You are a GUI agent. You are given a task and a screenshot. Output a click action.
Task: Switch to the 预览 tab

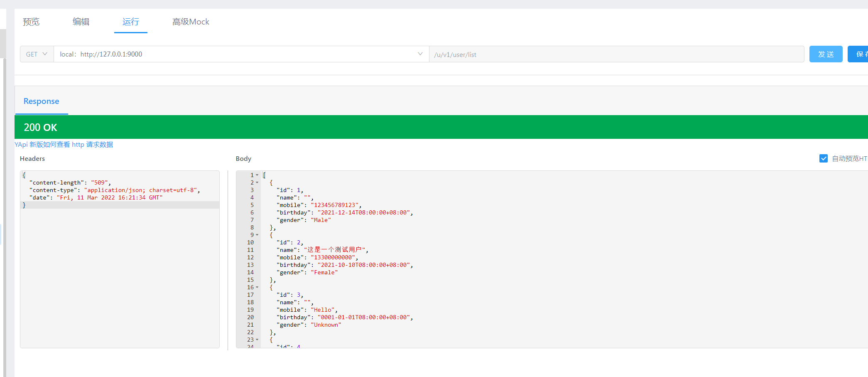pyautogui.click(x=31, y=22)
